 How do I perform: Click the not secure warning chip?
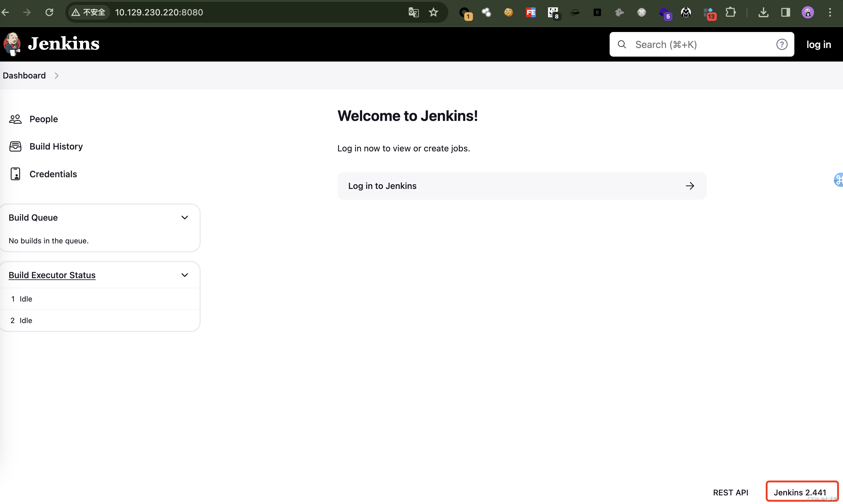[88, 13]
